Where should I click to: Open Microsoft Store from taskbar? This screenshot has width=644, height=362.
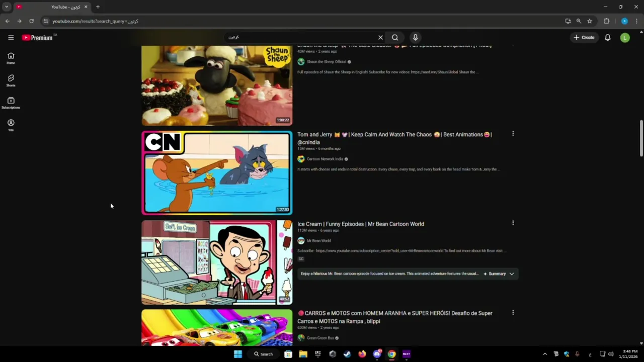click(x=288, y=354)
